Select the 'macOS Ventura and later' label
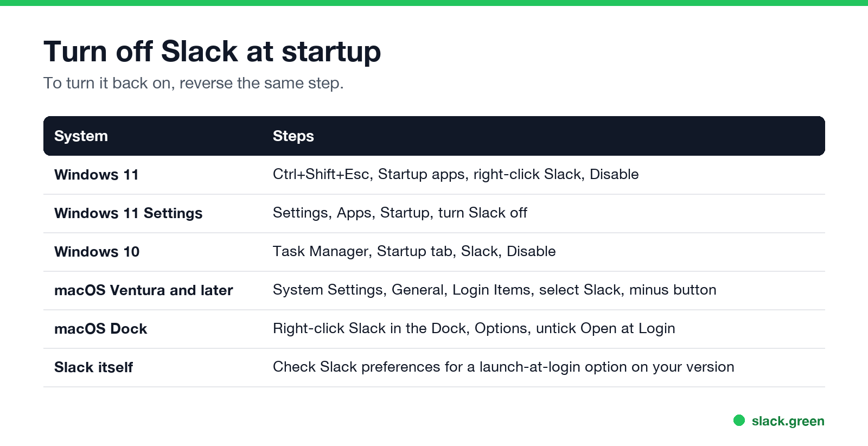The image size is (868, 446). tap(143, 290)
